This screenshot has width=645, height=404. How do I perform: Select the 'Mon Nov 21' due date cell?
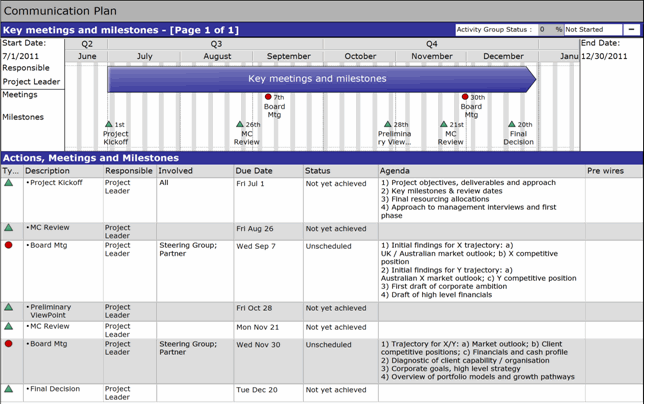coord(269,330)
